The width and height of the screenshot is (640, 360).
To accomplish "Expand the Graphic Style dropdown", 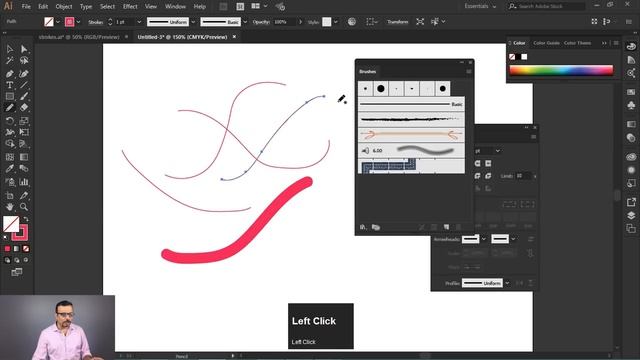I will 336,22.
